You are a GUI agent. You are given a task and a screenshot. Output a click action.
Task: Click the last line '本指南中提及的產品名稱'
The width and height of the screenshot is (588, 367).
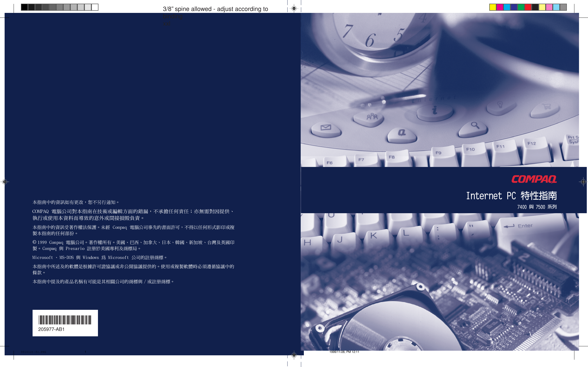104,282
